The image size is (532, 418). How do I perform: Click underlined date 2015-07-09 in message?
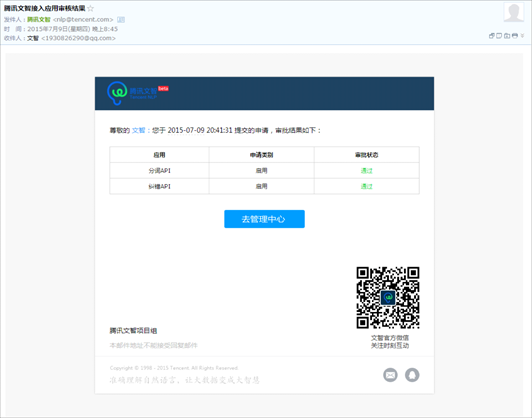pos(186,130)
